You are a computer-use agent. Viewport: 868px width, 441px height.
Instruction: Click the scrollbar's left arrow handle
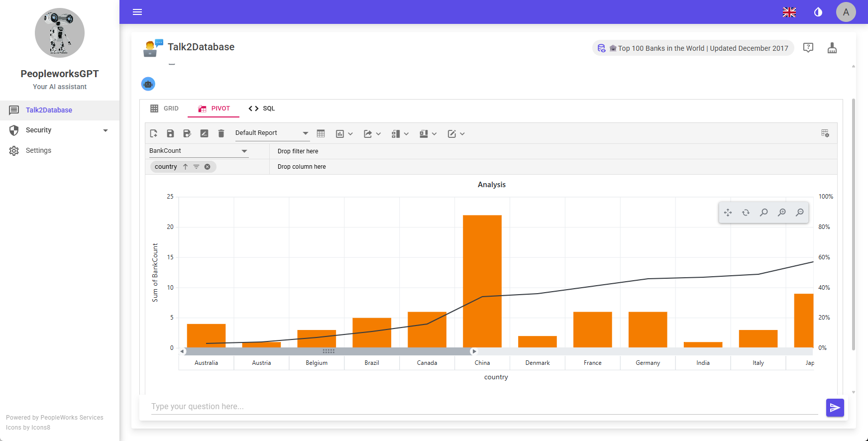click(x=182, y=351)
